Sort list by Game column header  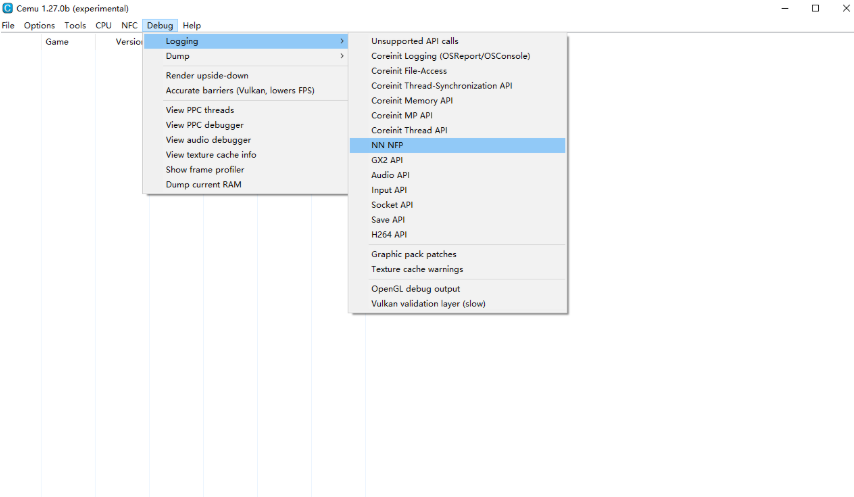[x=57, y=42]
